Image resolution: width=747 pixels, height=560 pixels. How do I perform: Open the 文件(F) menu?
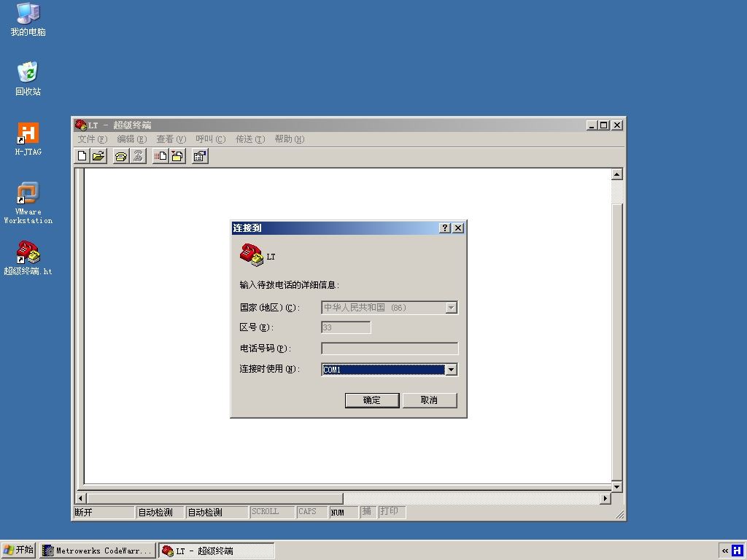pyautogui.click(x=93, y=139)
